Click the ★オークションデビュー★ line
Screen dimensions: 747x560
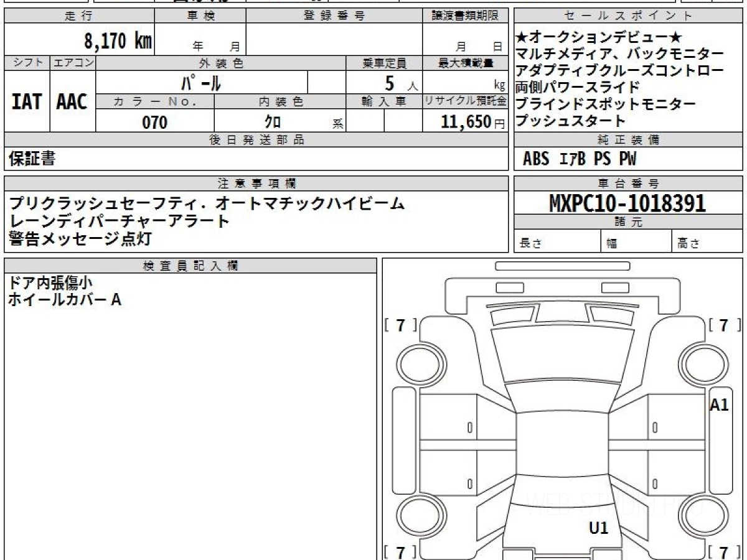(600, 37)
